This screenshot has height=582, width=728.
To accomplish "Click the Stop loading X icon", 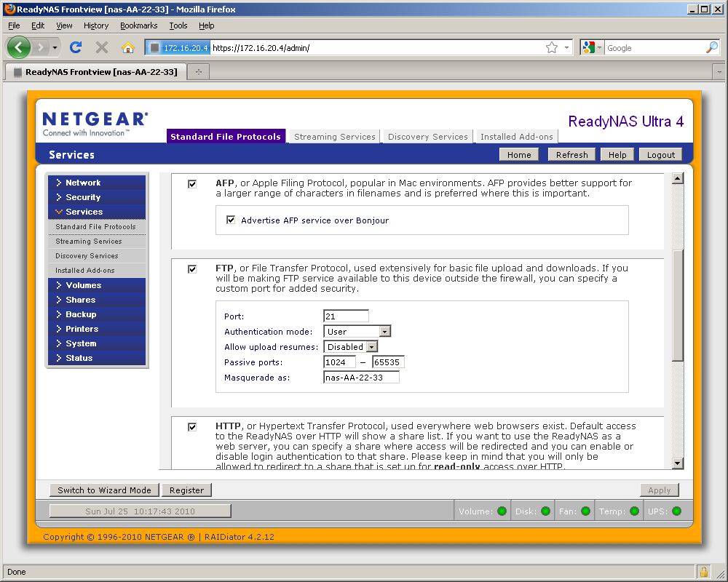I will pyautogui.click(x=102, y=47).
